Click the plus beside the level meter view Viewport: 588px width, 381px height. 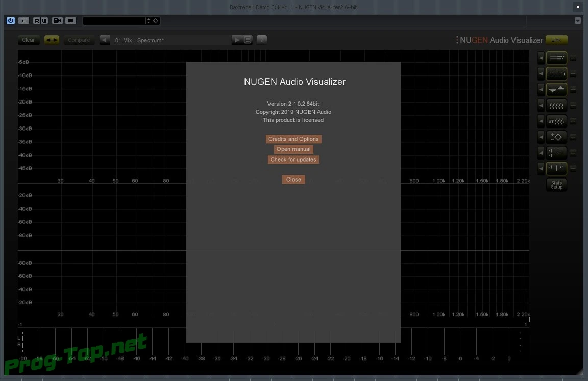click(573, 58)
